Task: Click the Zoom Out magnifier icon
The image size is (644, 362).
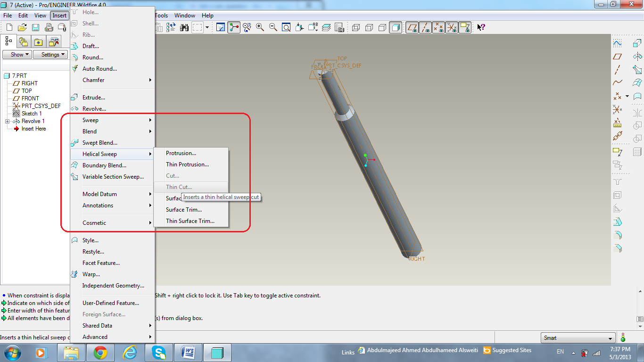Action: pyautogui.click(x=273, y=27)
